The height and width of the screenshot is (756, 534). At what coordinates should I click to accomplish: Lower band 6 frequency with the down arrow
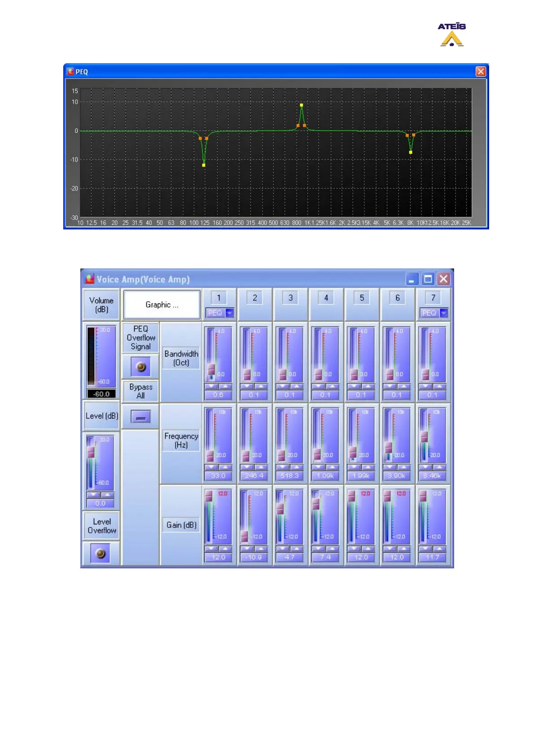point(390,467)
